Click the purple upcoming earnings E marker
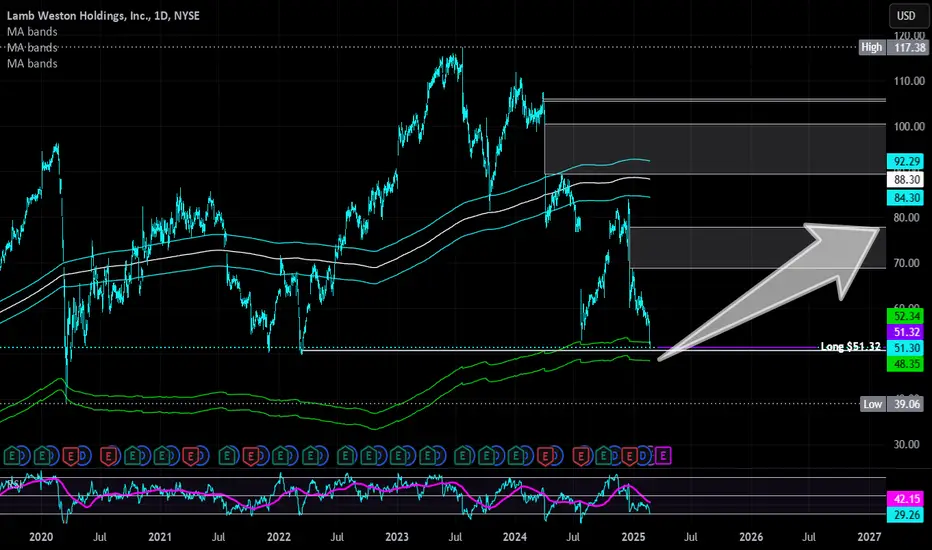Screen dimensions: 932x550 (663, 456)
